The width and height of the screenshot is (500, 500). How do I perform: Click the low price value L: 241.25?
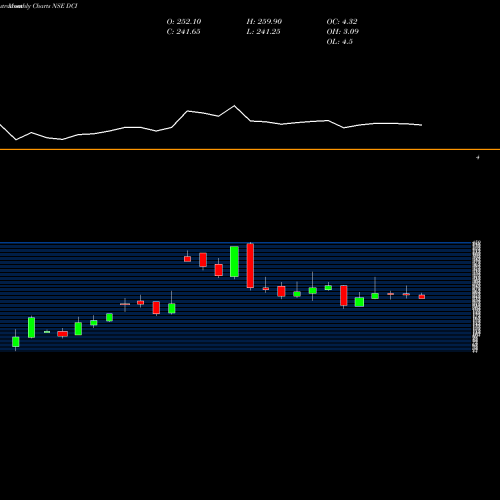(263, 32)
